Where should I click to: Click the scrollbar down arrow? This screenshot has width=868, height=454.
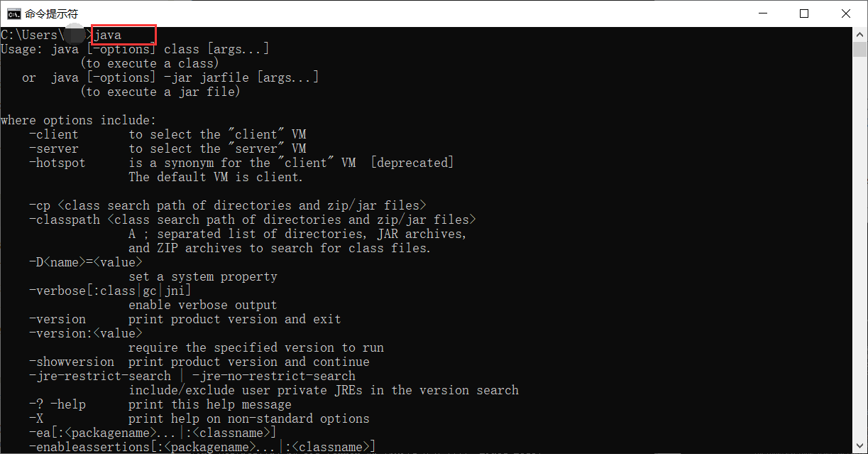(x=860, y=447)
